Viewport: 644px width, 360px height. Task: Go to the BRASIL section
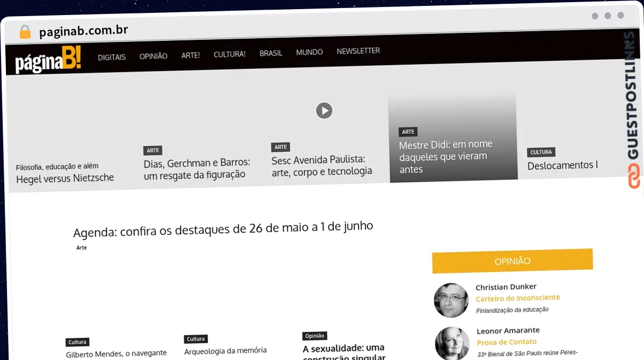(271, 53)
